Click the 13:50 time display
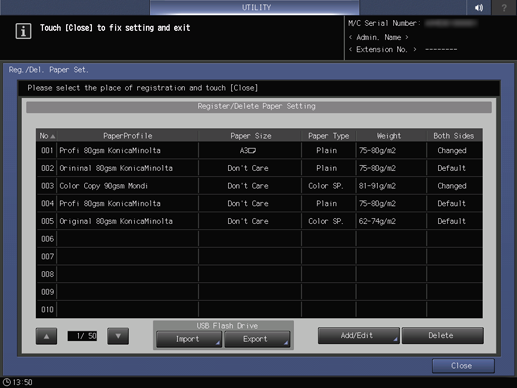The height and width of the screenshot is (388, 517). click(22, 382)
